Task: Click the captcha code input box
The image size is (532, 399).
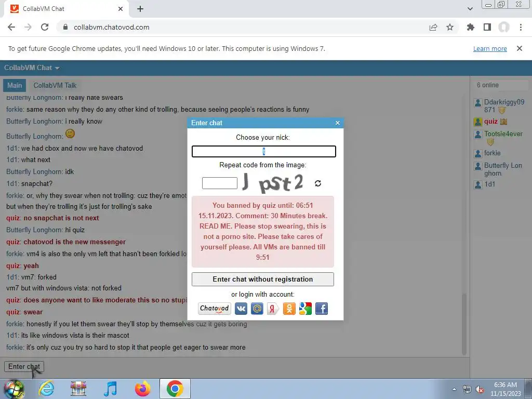Action: pyautogui.click(x=220, y=183)
